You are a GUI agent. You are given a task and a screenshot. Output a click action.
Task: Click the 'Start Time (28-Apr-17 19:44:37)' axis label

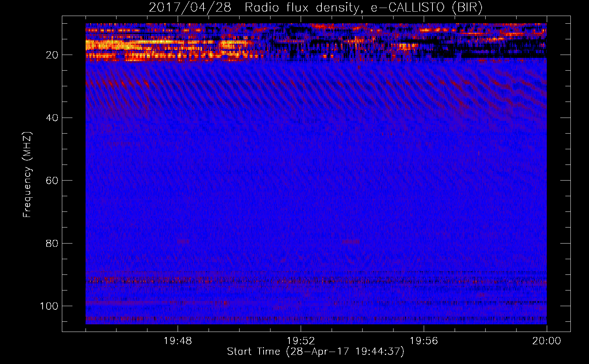coord(316,352)
